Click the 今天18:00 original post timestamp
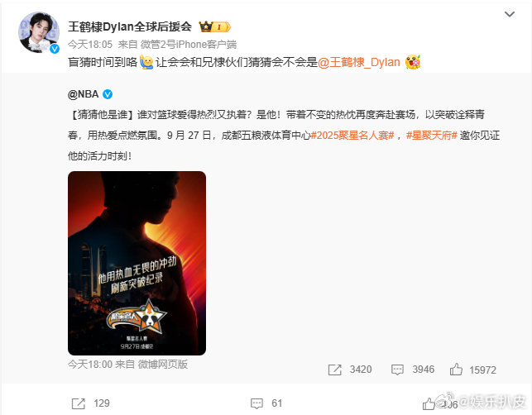Screen dimensions: 532x415 (90, 365)
